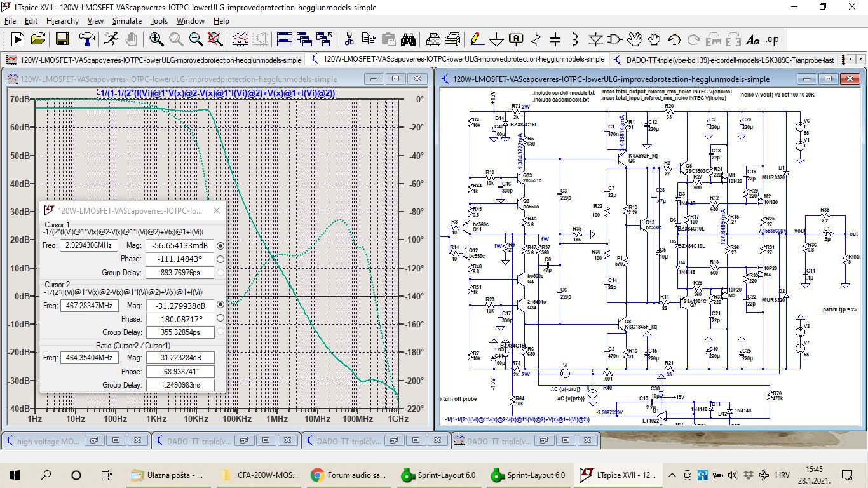868x488 pixels.
Task: Switch to first 120W-LMOSFET plot tab
Action: [x=154, y=59]
